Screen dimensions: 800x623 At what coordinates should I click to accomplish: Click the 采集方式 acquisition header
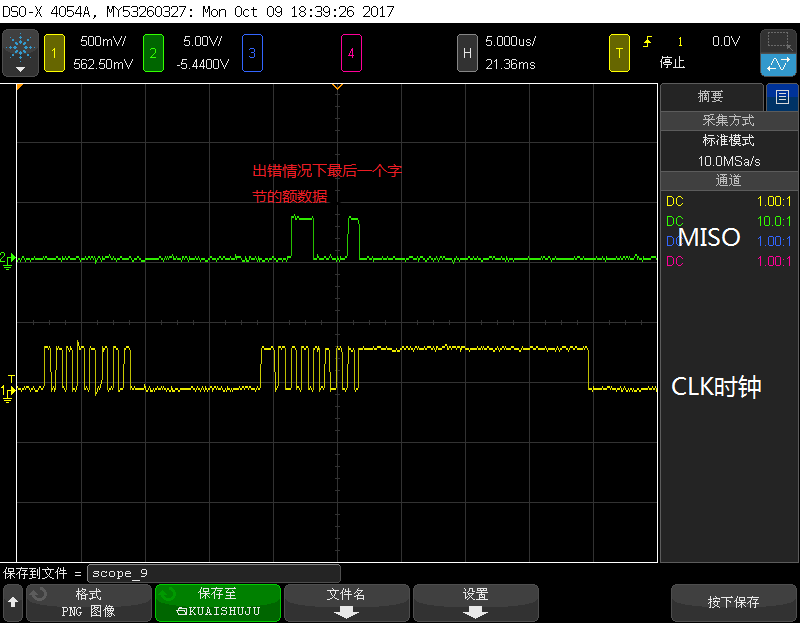729,120
